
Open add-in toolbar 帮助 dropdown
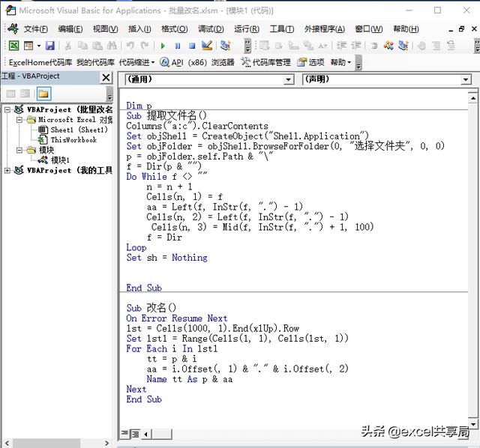tap(340, 63)
